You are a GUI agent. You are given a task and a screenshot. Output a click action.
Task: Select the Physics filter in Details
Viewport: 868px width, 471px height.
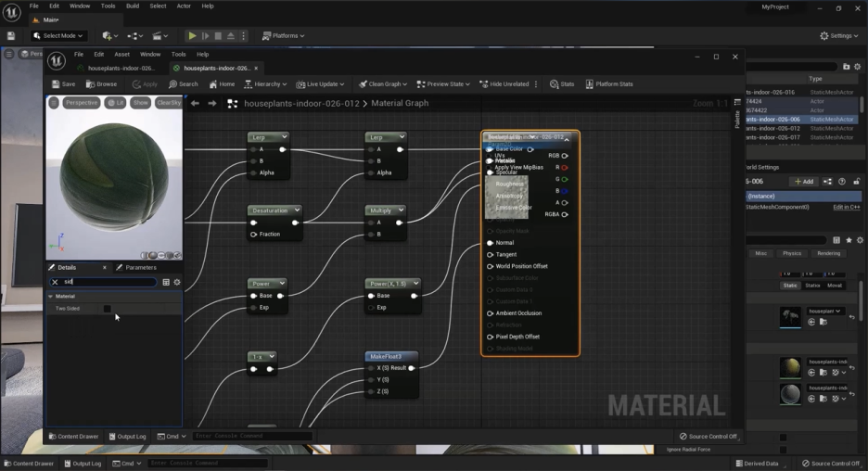coord(792,253)
